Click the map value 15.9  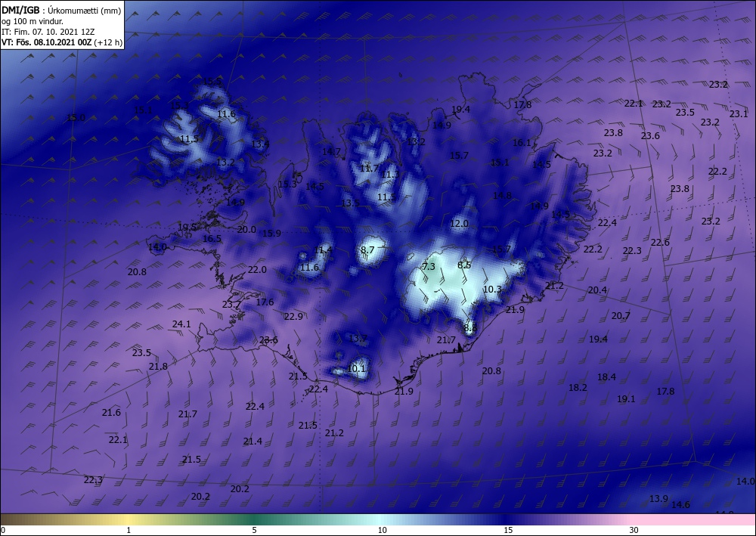271,234
